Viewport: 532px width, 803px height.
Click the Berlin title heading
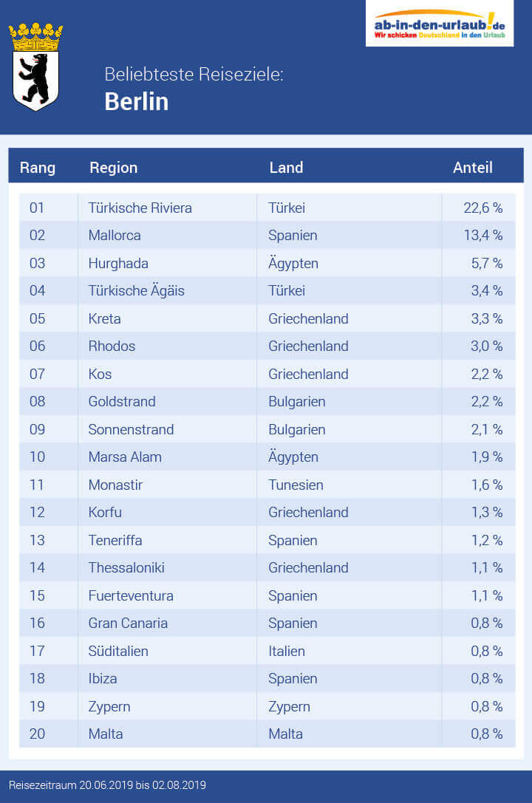pos(137,101)
